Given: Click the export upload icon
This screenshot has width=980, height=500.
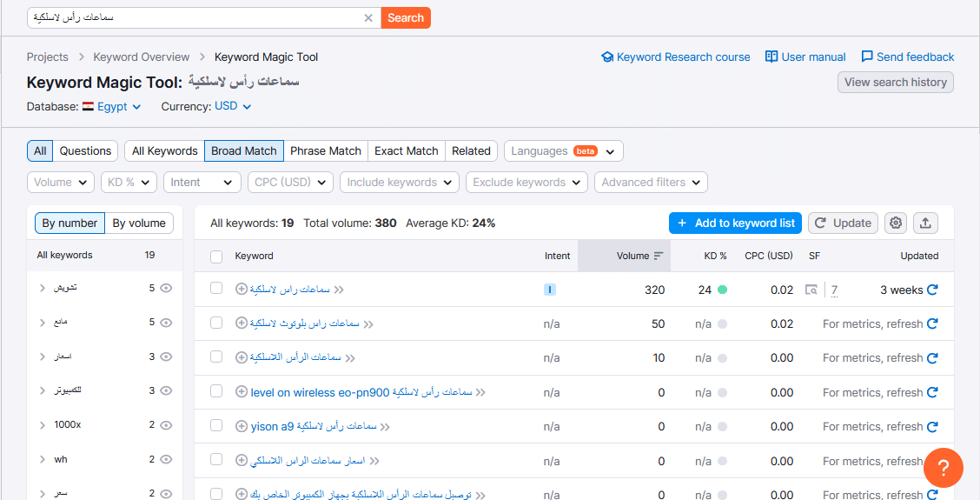Looking at the screenshot, I should tap(925, 223).
